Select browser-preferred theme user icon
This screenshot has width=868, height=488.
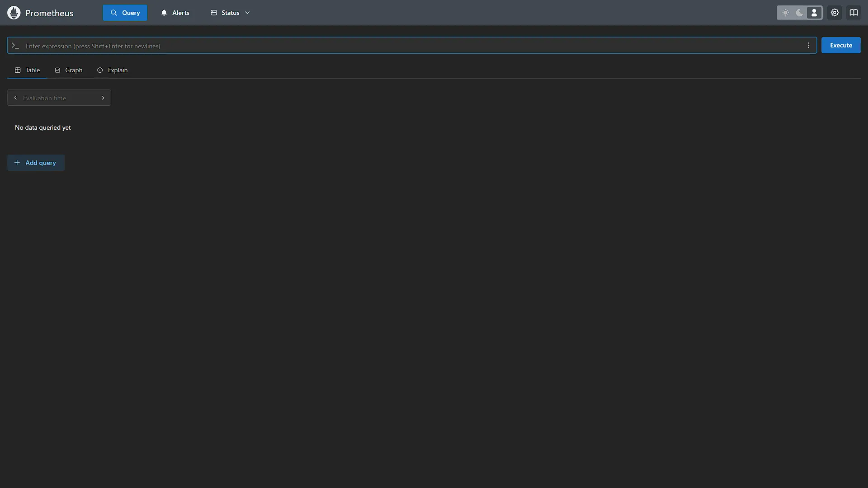tap(814, 13)
